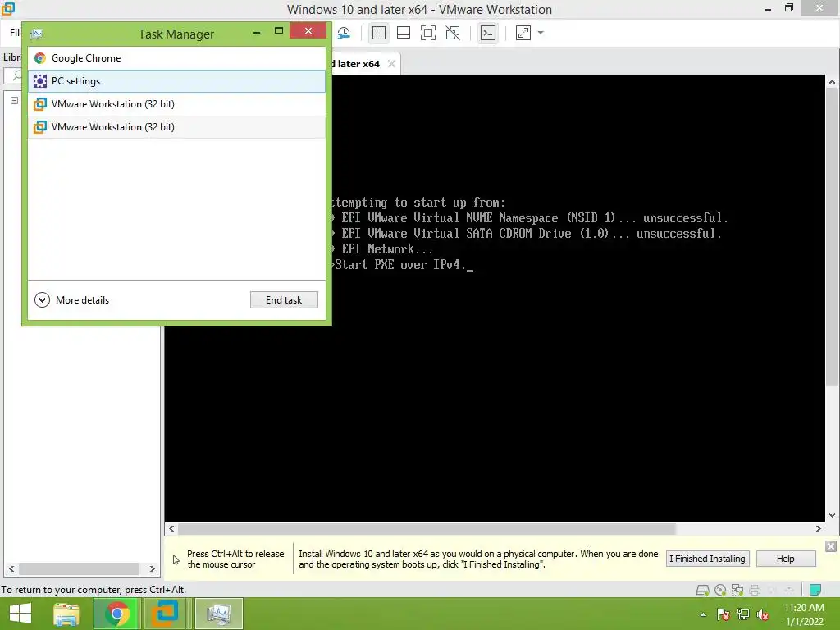This screenshot has width=840, height=630.
Task: Click the library search field
Action: (x=15, y=75)
